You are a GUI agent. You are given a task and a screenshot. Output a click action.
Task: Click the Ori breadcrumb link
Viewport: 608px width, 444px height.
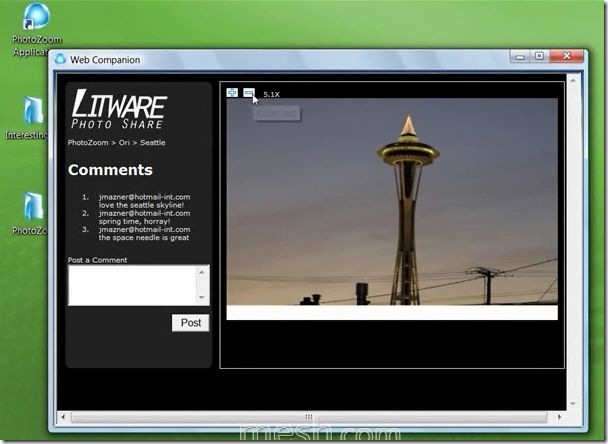(124, 143)
